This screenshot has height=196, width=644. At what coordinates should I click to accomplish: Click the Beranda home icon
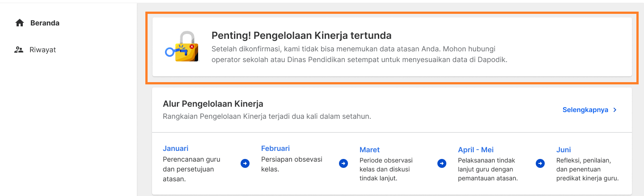pos(19,23)
